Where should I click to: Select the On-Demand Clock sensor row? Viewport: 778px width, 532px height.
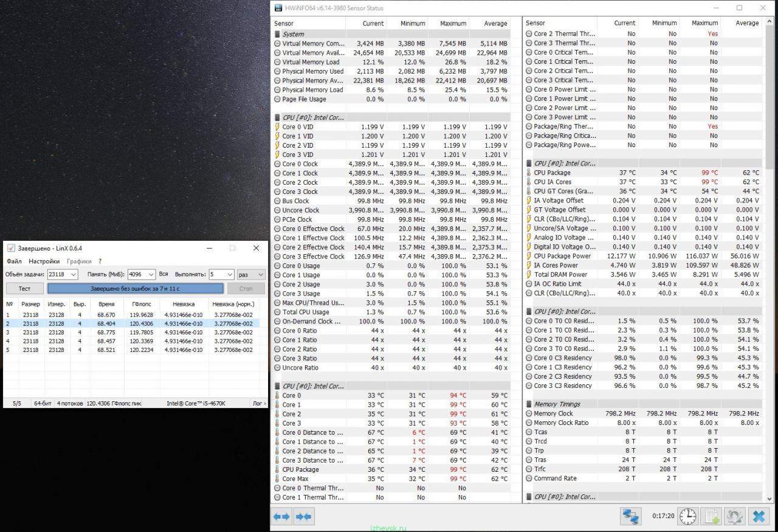[391, 322]
